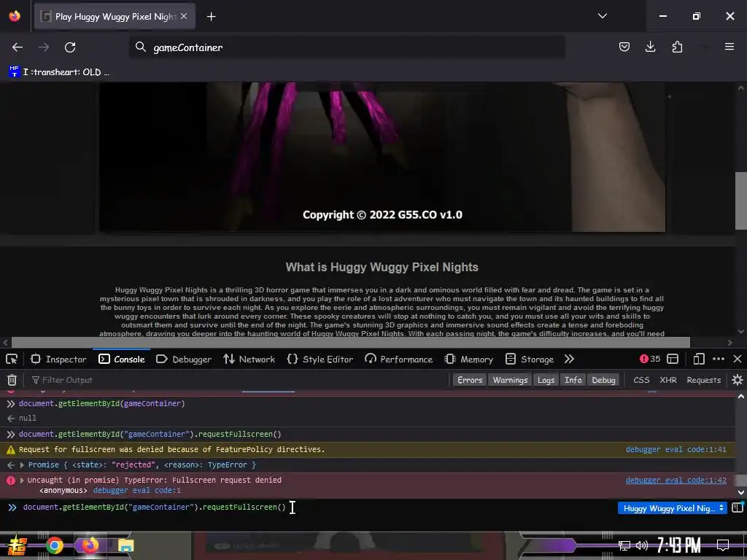Image resolution: width=747 pixels, height=560 pixels.
Task: Open the transheart OLD bookmark
Action: coord(60,72)
